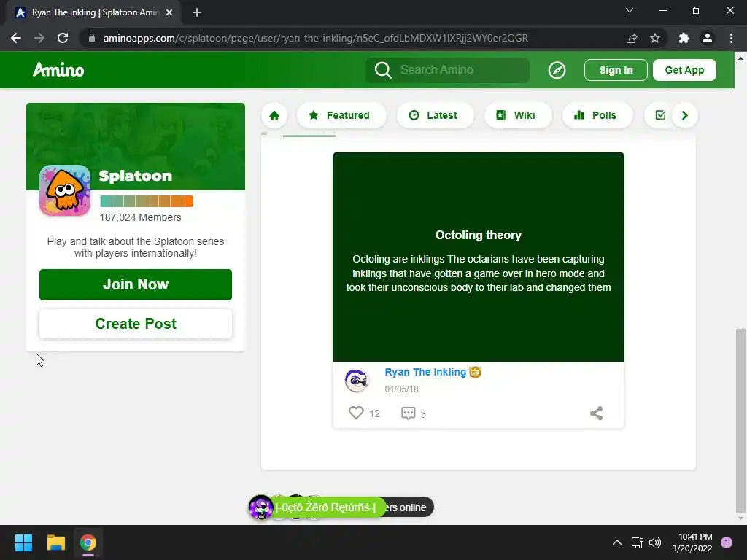This screenshot has width=747, height=560.
Task: Open Chrome profile icon
Action: [x=708, y=38]
